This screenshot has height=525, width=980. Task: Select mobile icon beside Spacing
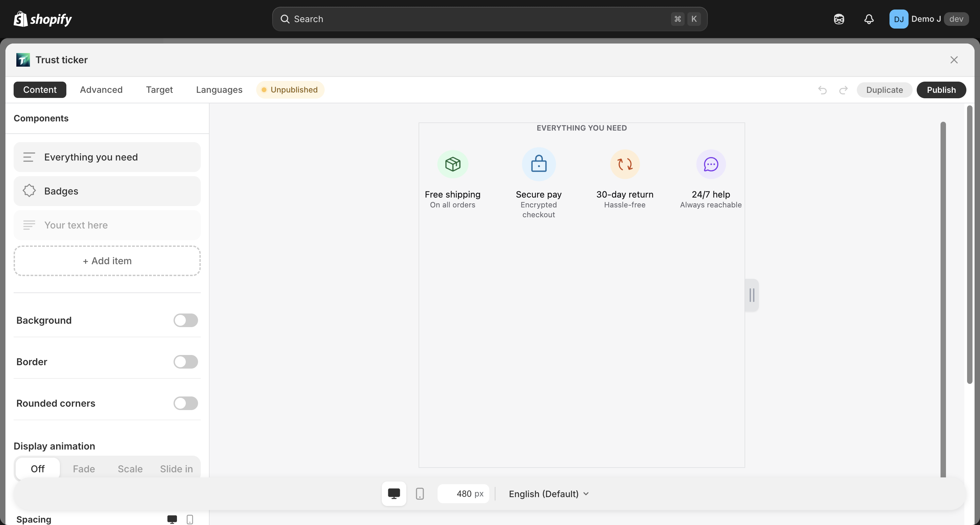pyautogui.click(x=190, y=519)
